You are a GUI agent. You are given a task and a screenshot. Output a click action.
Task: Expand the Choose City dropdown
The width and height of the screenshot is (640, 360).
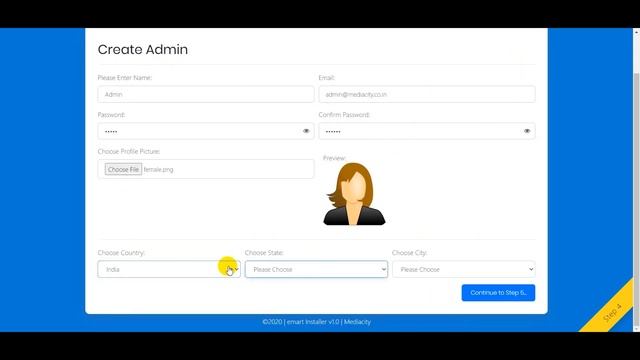point(464,269)
